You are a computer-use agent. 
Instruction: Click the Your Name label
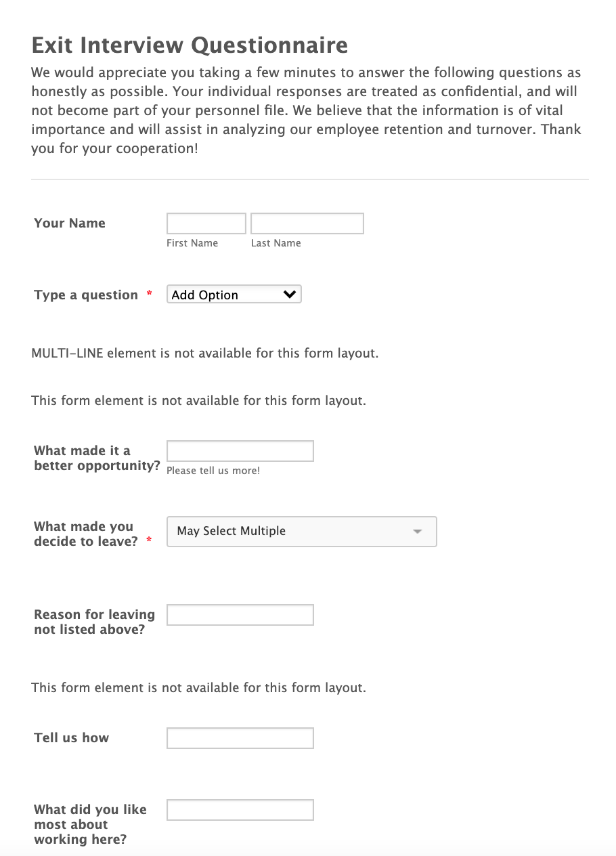(x=70, y=223)
